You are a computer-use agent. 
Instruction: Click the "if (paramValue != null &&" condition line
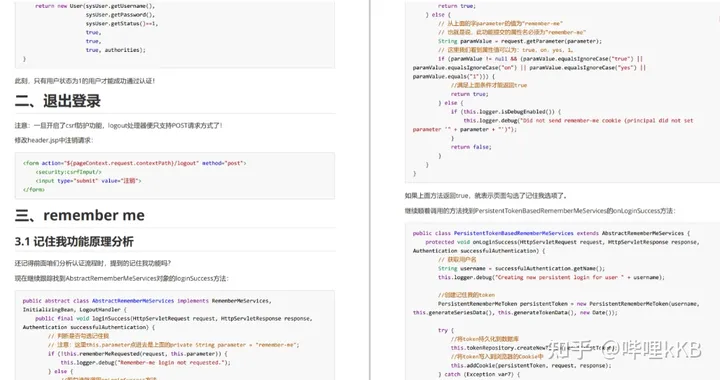coord(540,58)
